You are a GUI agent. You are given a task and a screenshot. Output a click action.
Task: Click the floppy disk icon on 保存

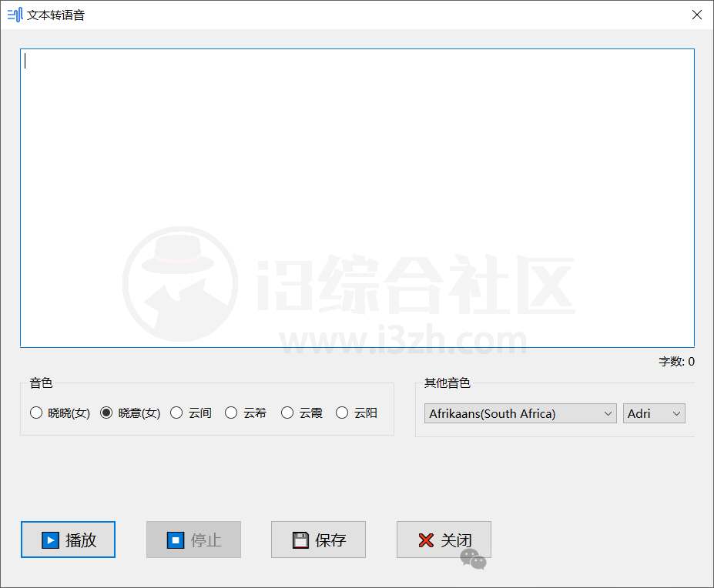pos(300,540)
